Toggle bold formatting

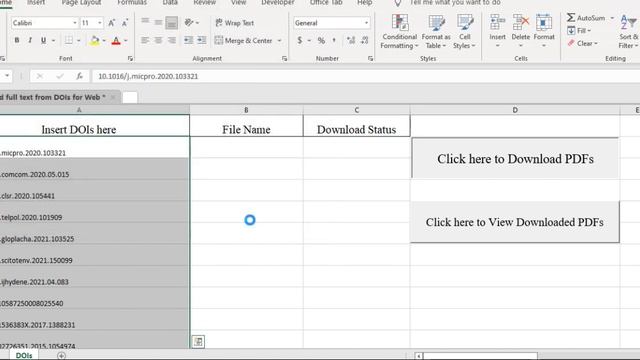click(x=17, y=40)
